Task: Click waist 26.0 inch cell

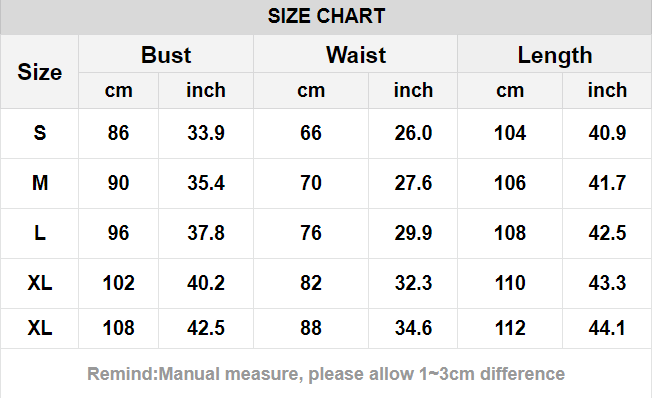Action: [x=413, y=133]
